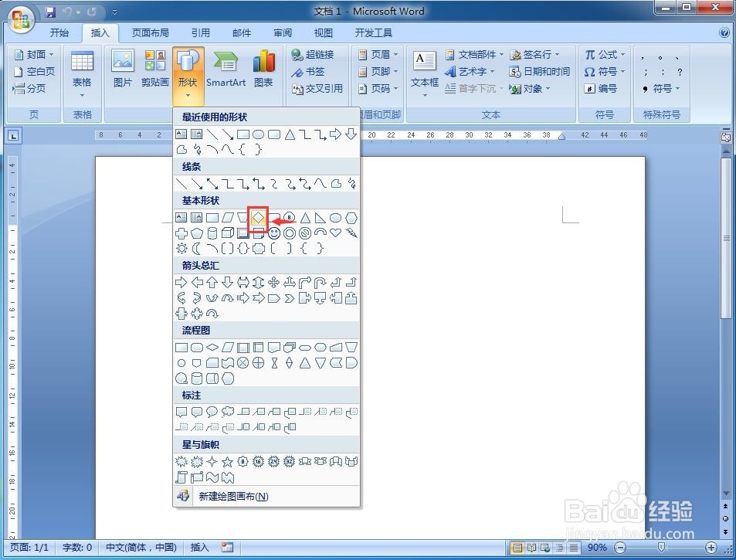This screenshot has height=560, width=736.
Task: Click 新建绘图画布 at gallery bottom
Action: pos(232,497)
